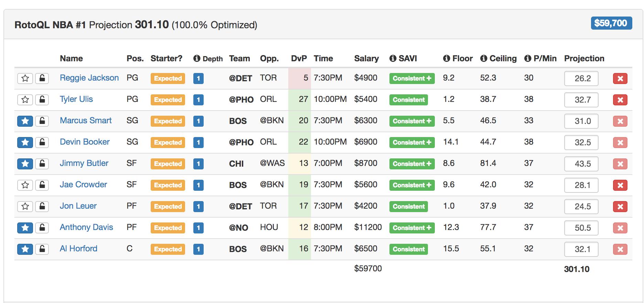Open the Floor column info icon
Image resolution: width=644 pixels, height=303 pixels.
pos(447,59)
